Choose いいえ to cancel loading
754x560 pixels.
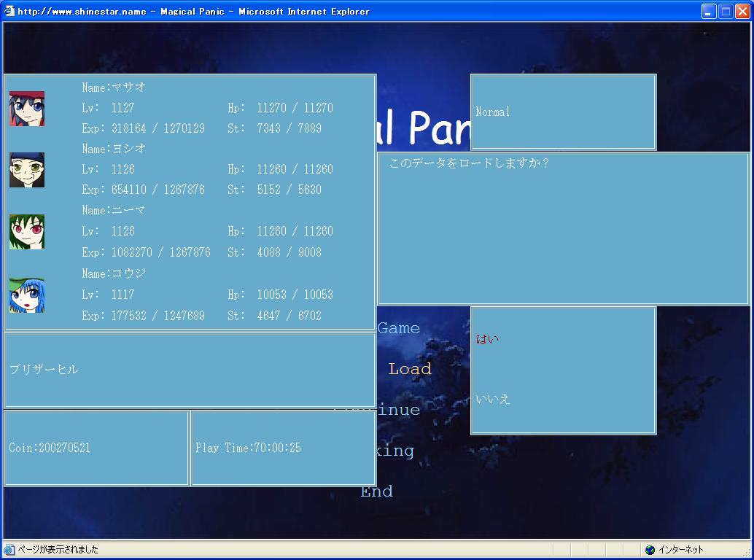click(x=492, y=399)
